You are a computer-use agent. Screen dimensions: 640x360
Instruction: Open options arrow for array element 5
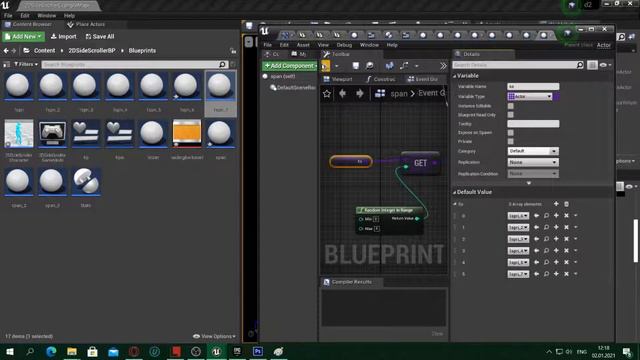pyautogui.click(x=576, y=274)
